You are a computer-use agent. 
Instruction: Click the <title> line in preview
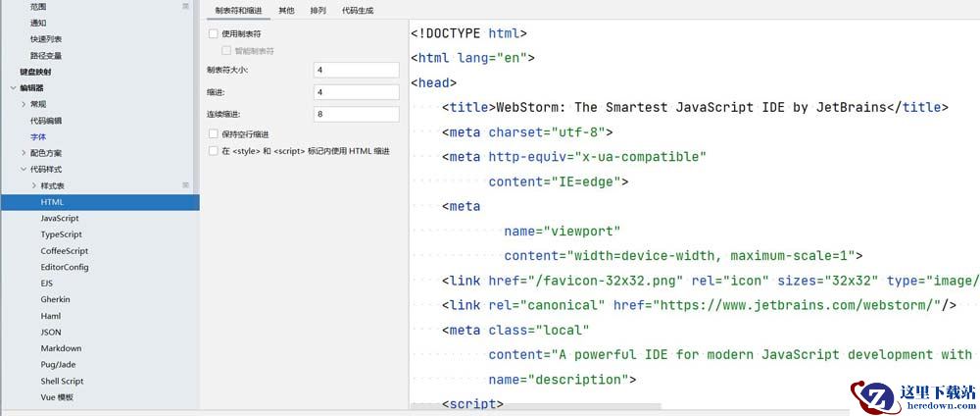pos(695,107)
